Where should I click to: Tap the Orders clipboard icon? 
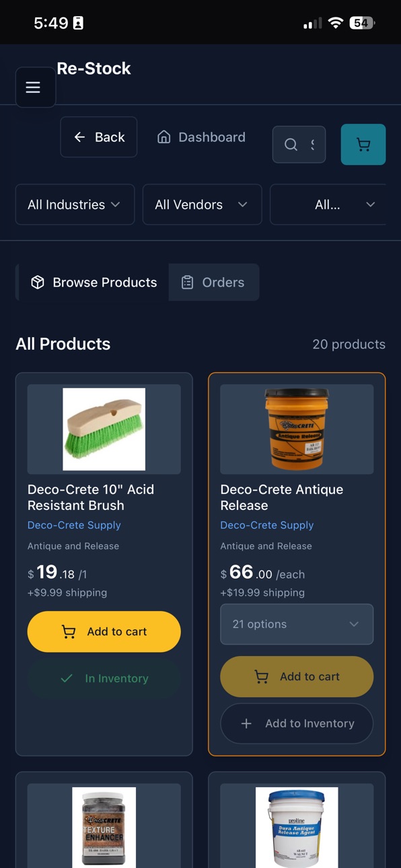(x=188, y=283)
